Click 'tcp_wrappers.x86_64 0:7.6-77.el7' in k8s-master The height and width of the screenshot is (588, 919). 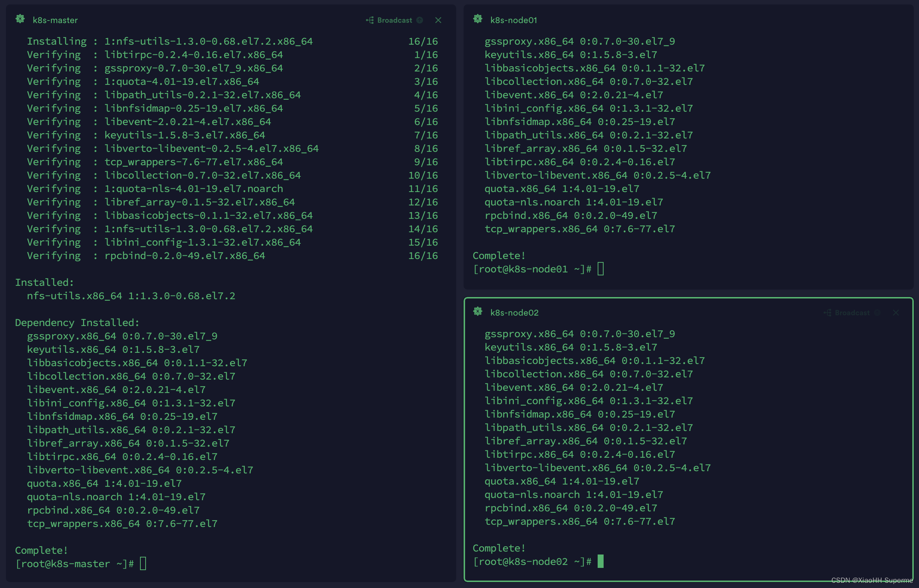[122, 524]
